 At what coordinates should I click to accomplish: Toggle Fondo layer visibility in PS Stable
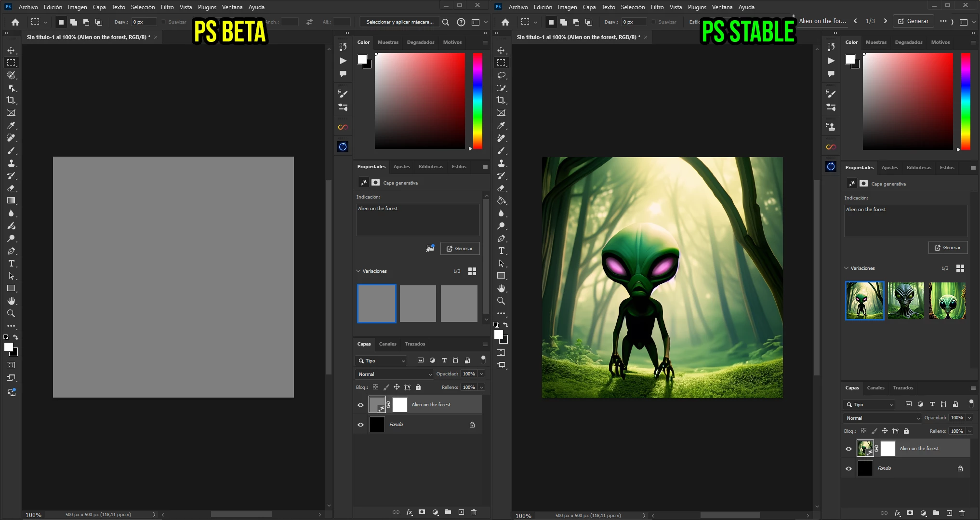848,468
